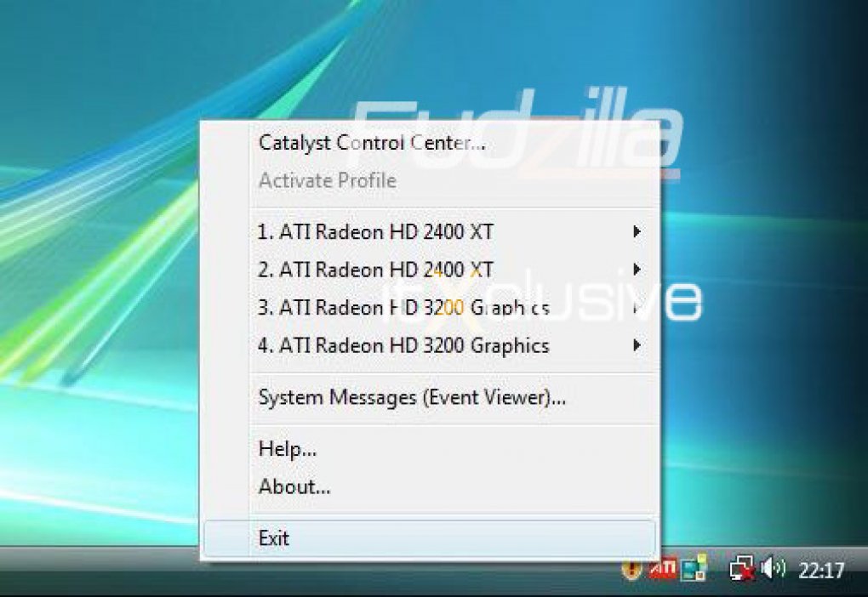
Task: Click the red ATI tray icon
Action: 663,569
